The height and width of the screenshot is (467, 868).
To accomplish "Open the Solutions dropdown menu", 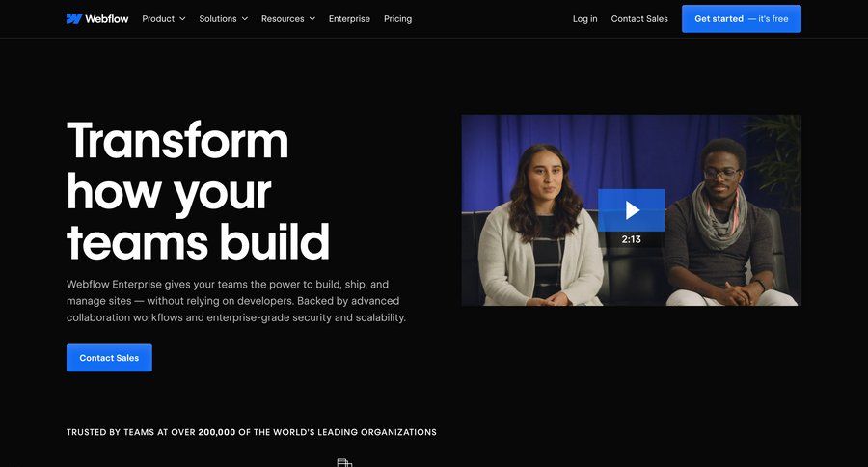I will tap(223, 19).
